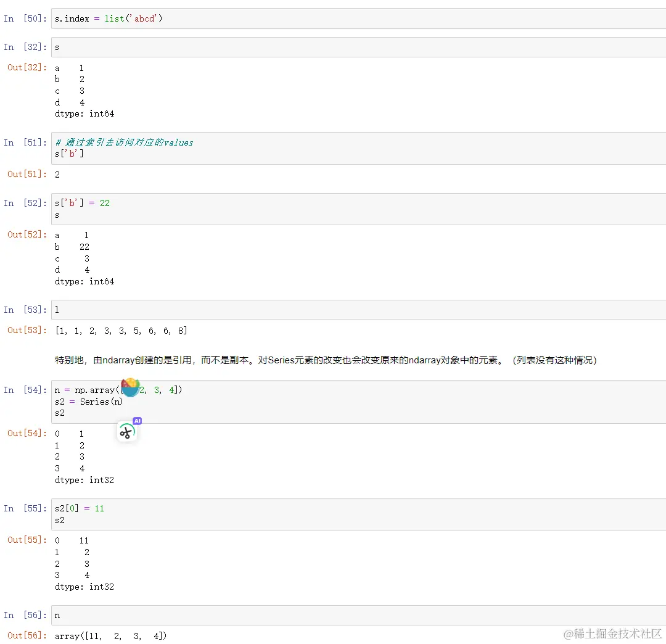Click output value 2 of Out[51]
The height and width of the screenshot is (644, 666).
point(57,175)
